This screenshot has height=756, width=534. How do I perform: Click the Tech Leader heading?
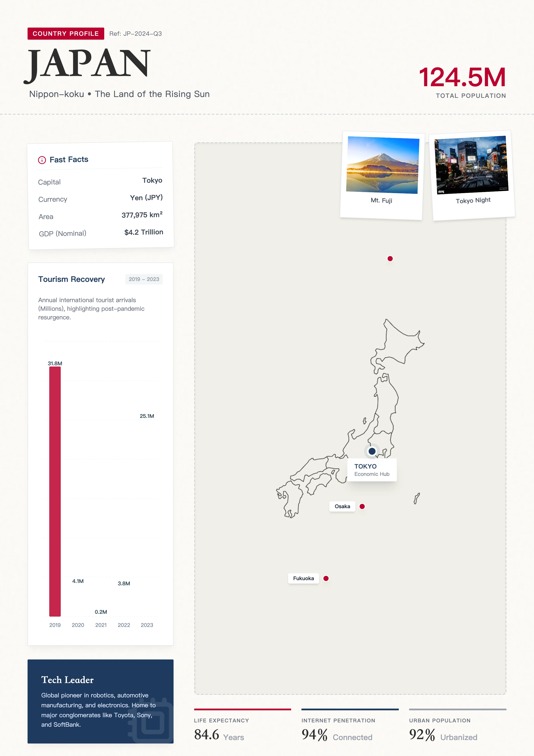pyautogui.click(x=67, y=680)
